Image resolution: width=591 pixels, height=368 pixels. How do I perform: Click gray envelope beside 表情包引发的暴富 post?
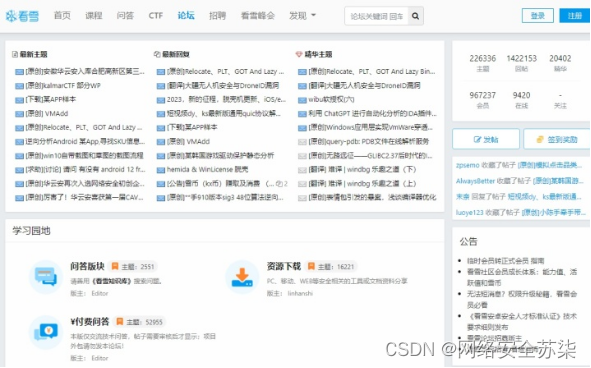coord(302,198)
